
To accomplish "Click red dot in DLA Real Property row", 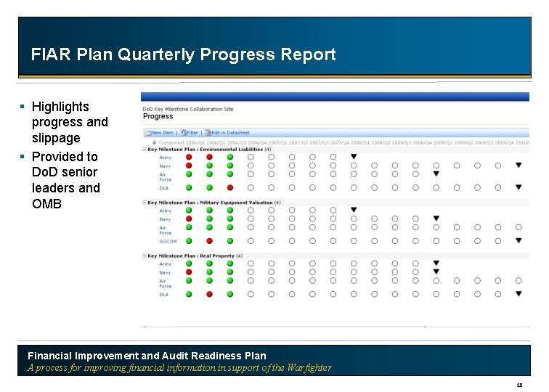I will pos(209,294).
